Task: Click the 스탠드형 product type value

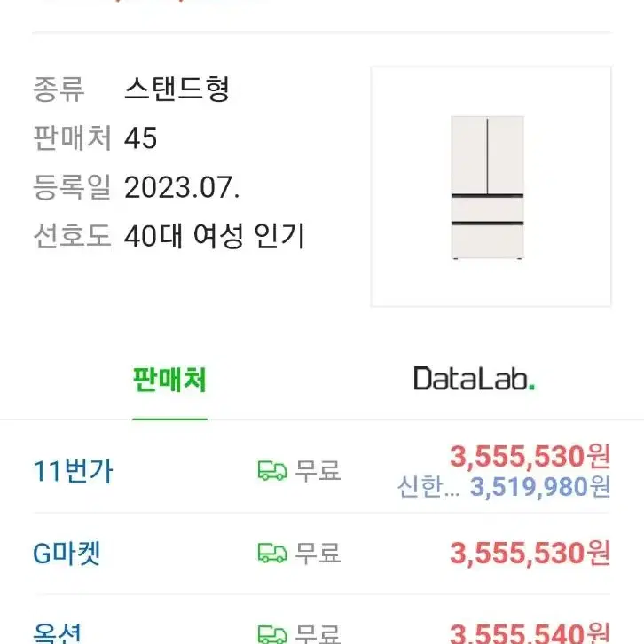Action: click(177, 89)
